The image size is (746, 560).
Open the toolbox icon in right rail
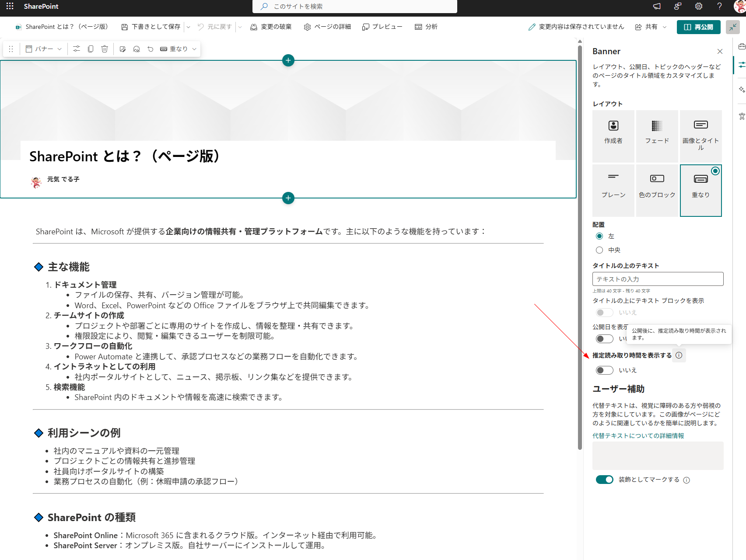742,46
